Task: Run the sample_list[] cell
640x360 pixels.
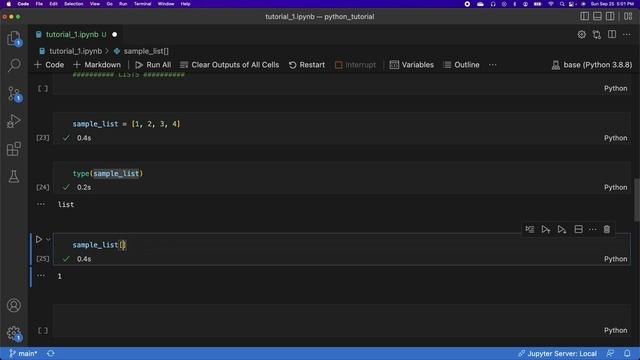Action: point(39,239)
